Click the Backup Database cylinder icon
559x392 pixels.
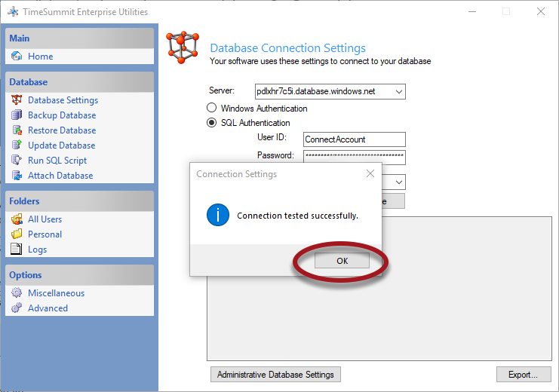click(x=17, y=115)
